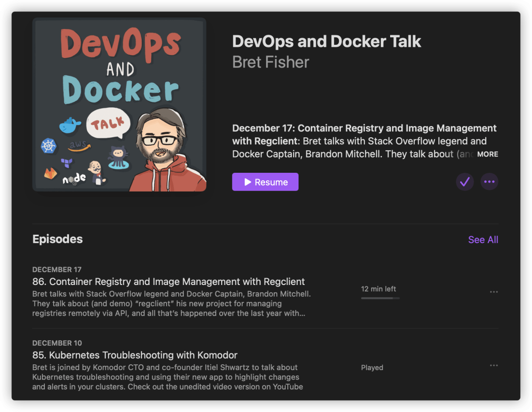This screenshot has height=412, width=532.
Task: Expand description with the MORE link
Action: click(488, 154)
